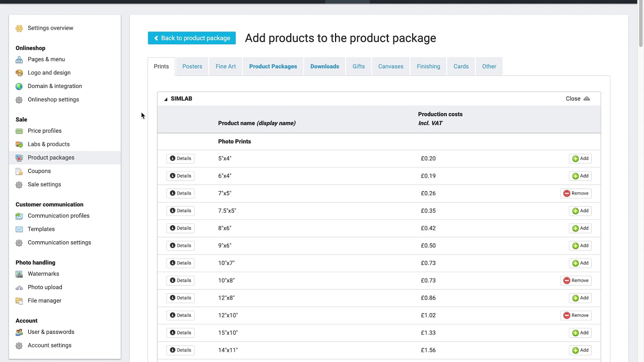The width and height of the screenshot is (644, 362).
Task: Click the Account settings gear icon
Action: click(19, 345)
